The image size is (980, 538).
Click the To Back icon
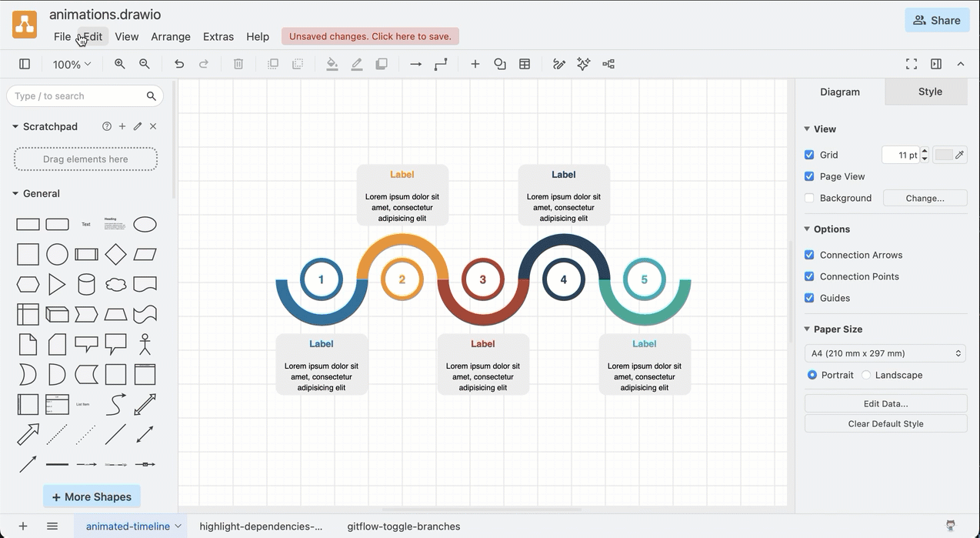[x=298, y=64]
